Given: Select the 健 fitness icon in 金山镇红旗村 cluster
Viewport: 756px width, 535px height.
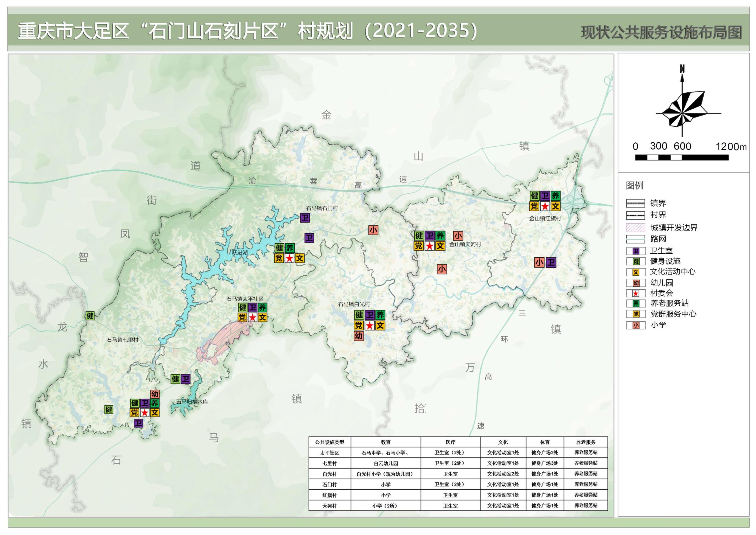Looking at the screenshot, I should click(534, 196).
